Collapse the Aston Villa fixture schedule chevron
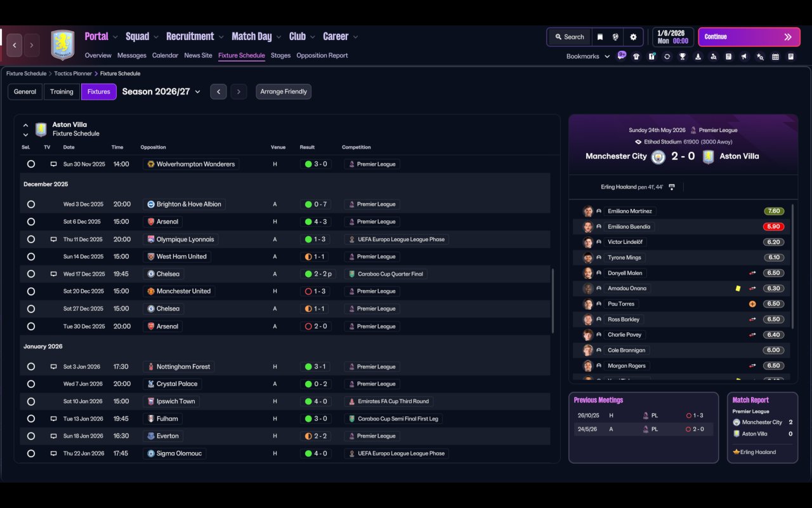Screen dimensions: 812x508 point(25,125)
